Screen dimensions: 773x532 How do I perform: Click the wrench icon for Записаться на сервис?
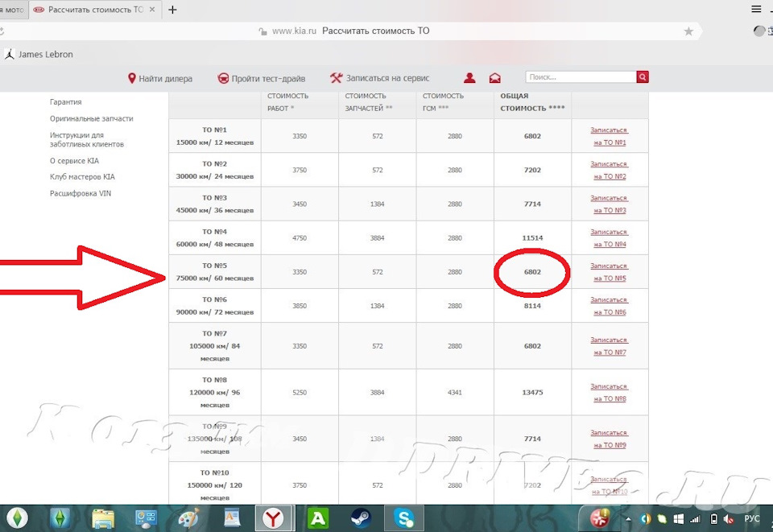[x=337, y=78]
